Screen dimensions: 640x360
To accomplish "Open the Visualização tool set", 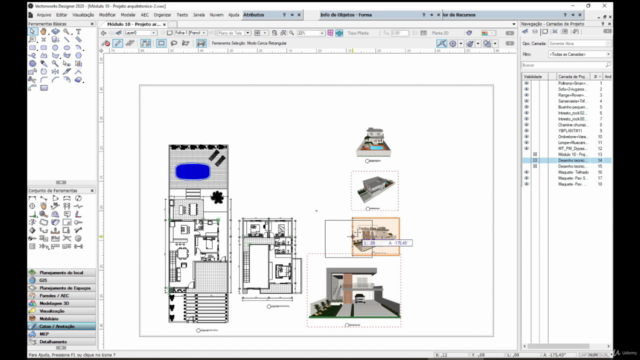I will [x=62, y=311].
